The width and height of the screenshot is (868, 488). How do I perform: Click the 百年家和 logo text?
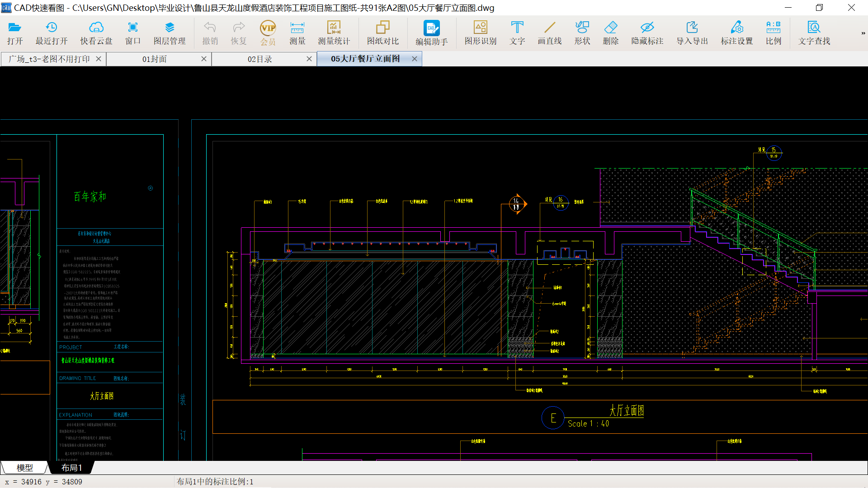(90, 197)
